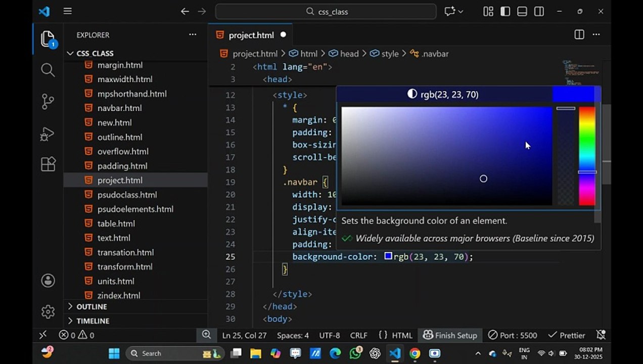Toggle color picker format via rgb header
Image resolution: width=643 pixels, height=364 pixels.
444,95
